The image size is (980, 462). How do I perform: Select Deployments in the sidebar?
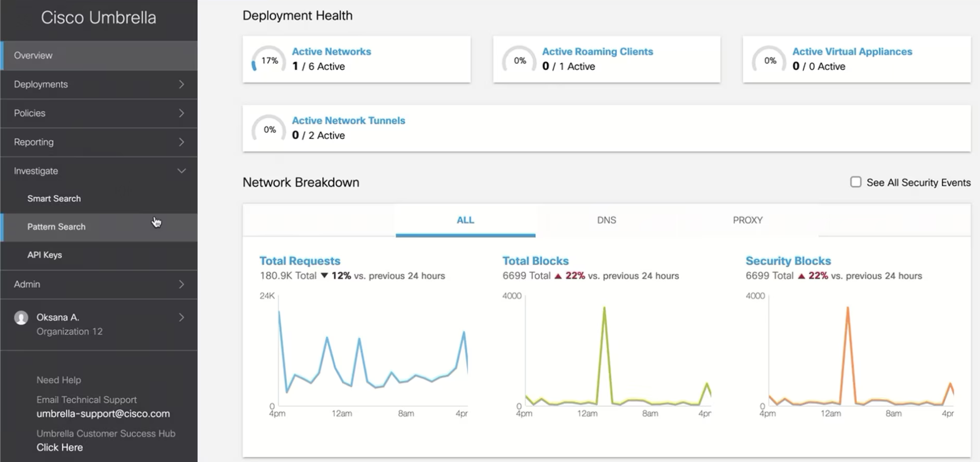coord(99,84)
